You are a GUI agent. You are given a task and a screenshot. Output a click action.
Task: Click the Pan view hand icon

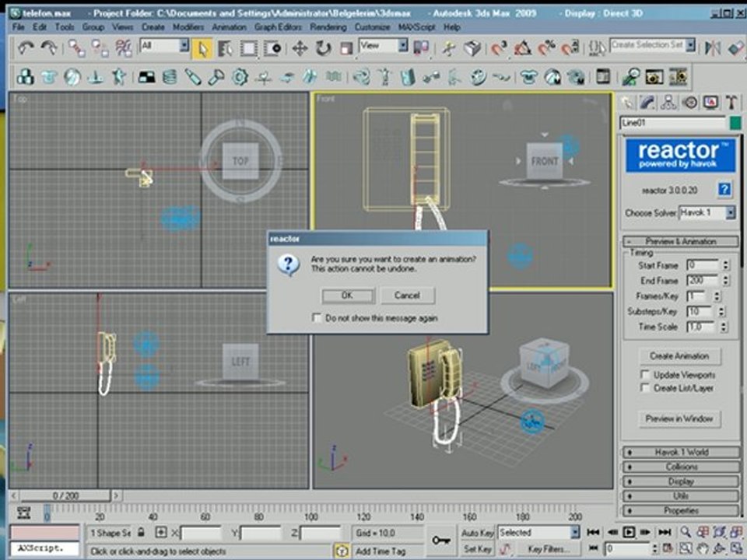702,548
